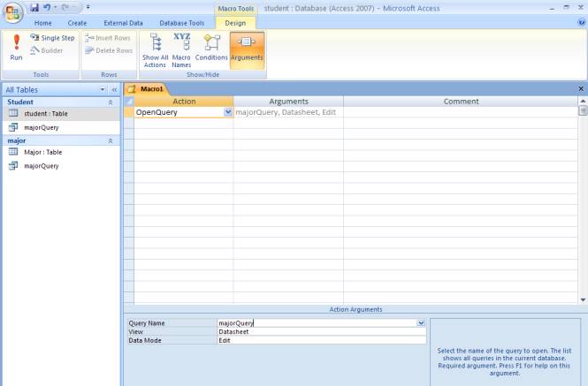Click the Builder button
The height and width of the screenshot is (386, 588).
click(x=47, y=50)
